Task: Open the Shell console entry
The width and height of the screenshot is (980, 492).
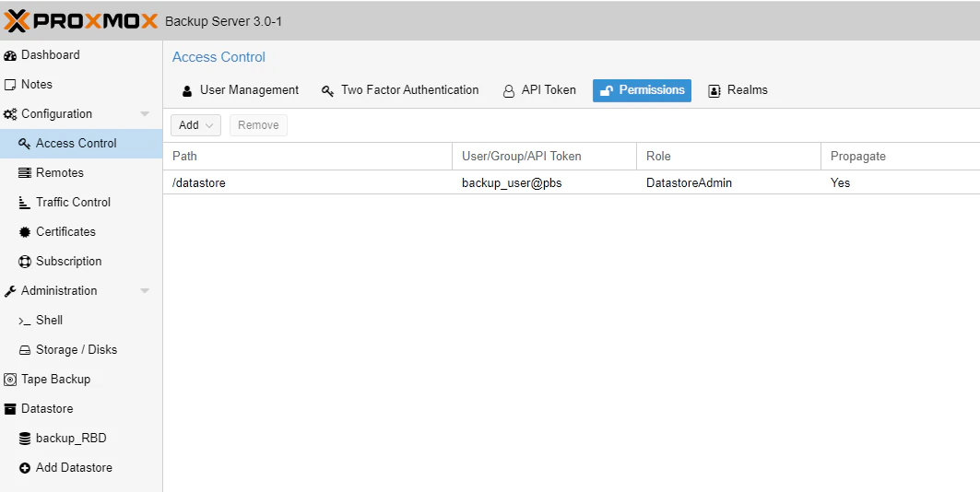Action: (x=81, y=320)
